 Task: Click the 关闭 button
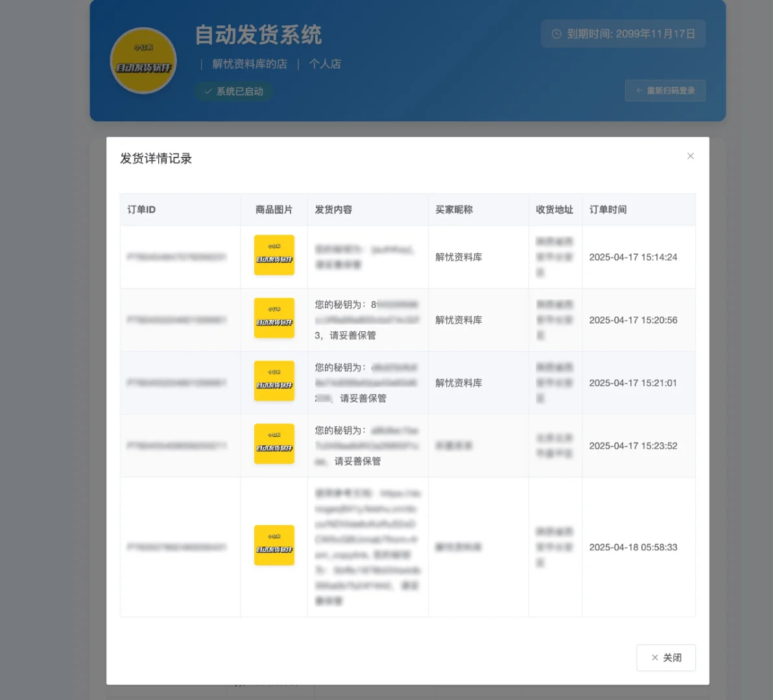tap(666, 658)
